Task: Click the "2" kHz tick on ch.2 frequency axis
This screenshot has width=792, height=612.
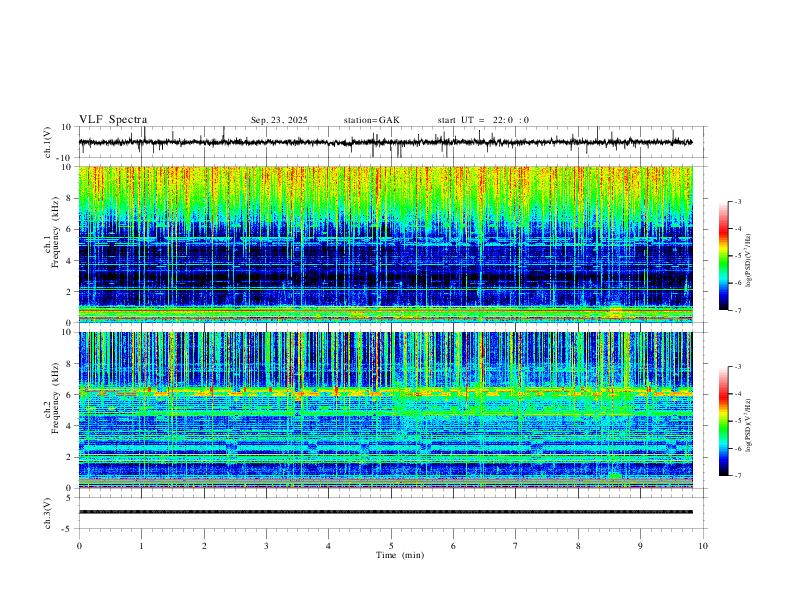Action: point(68,457)
